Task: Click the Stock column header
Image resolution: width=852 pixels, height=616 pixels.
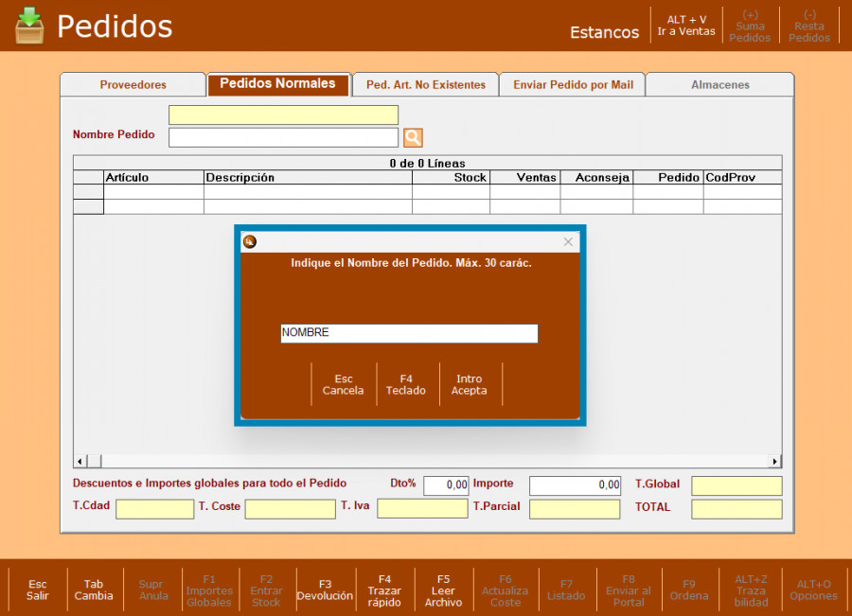Action: [x=452, y=177]
